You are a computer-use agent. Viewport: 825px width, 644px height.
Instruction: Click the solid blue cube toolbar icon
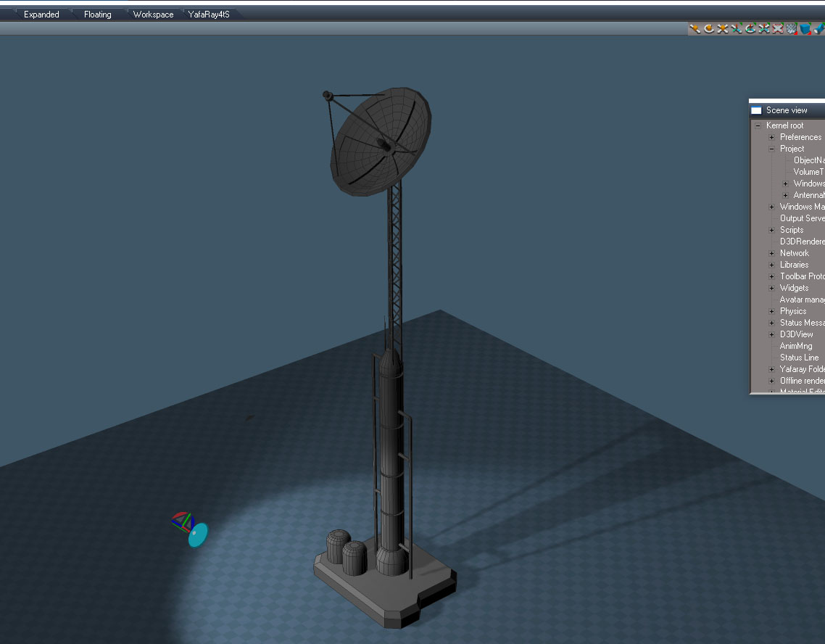tap(805, 29)
